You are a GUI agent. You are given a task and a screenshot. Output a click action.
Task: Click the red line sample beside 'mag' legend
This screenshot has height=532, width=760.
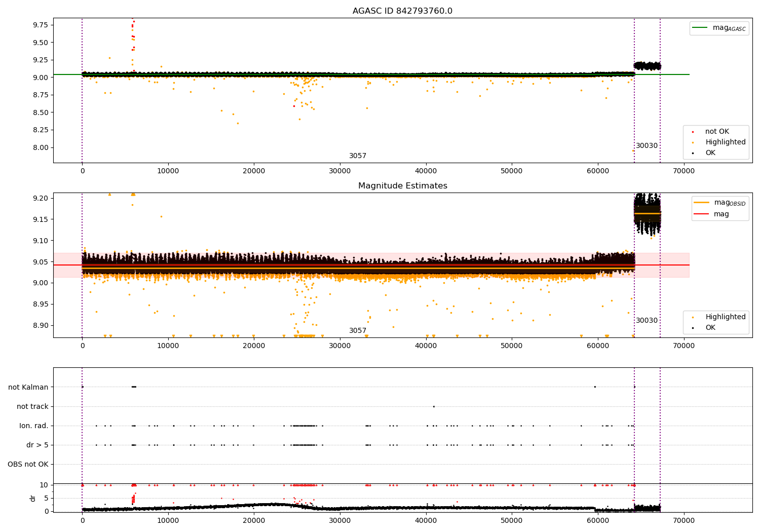click(x=702, y=214)
